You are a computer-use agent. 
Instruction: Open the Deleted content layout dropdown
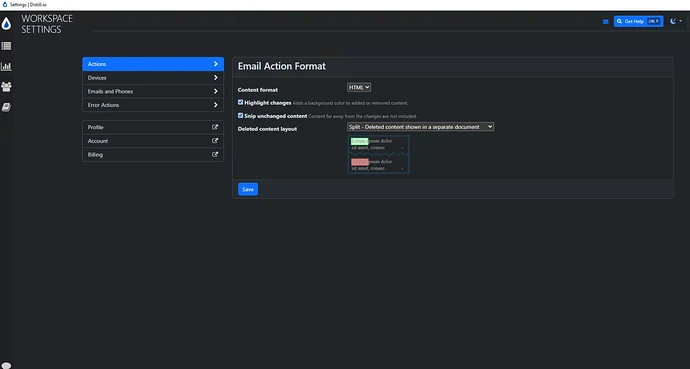[x=420, y=127]
